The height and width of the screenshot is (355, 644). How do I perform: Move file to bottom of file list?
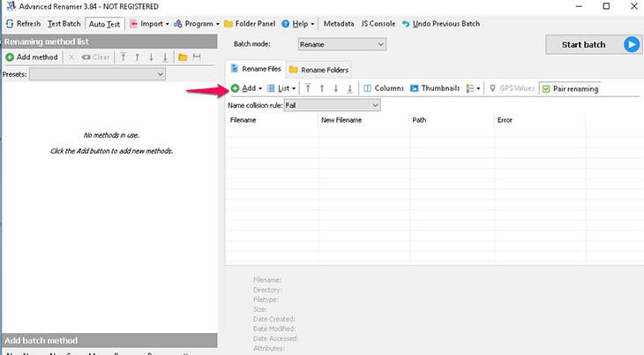350,88
